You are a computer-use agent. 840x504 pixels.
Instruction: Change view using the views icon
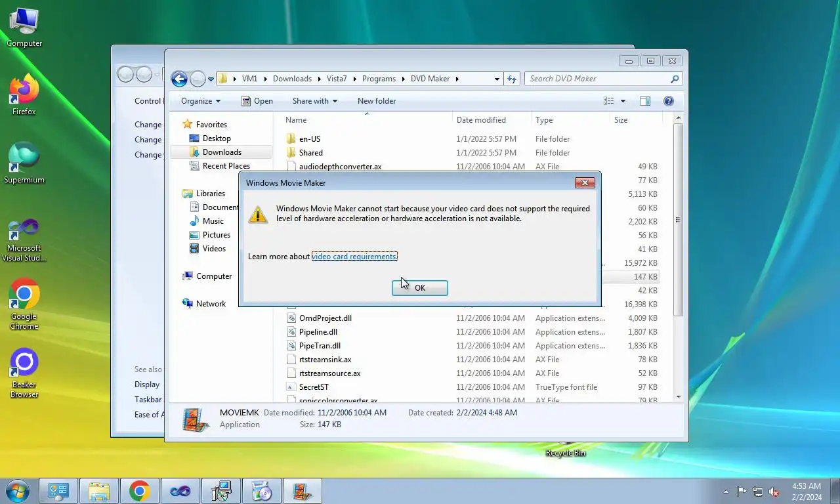tap(609, 101)
